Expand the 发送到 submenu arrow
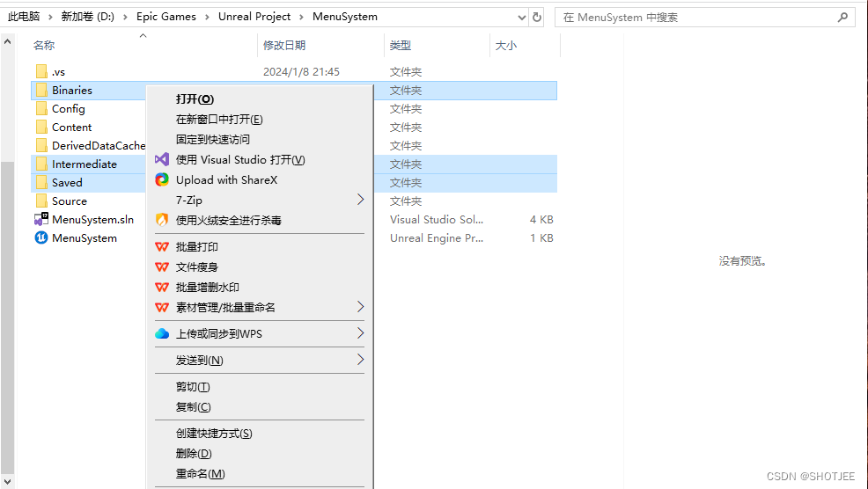The width and height of the screenshot is (868, 489). pos(360,360)
